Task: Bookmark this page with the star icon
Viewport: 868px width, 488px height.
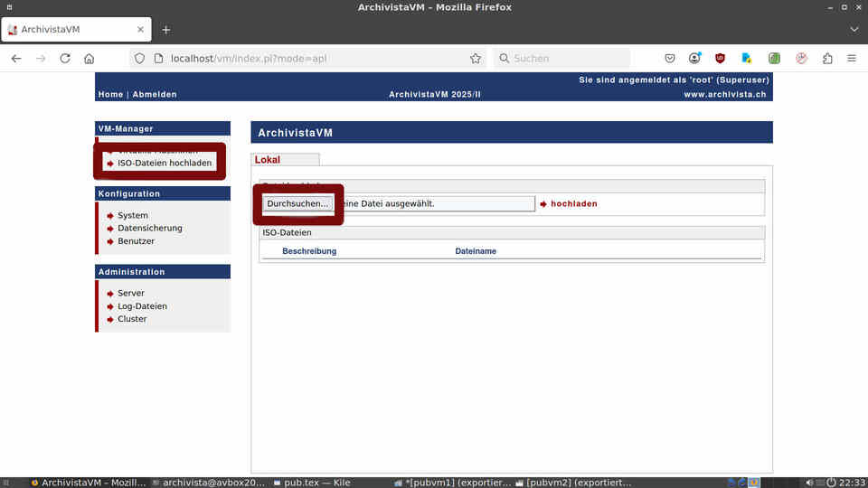Action: (x=476, y=58)
